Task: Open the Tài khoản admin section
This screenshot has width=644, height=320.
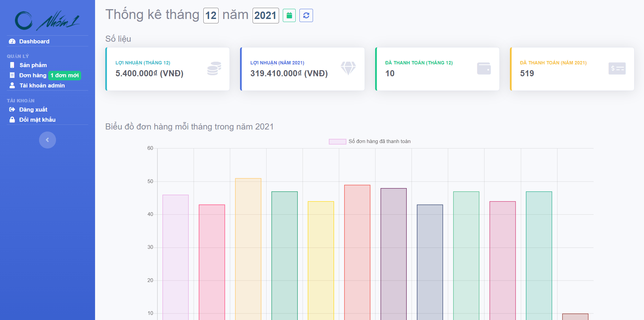Action: (x=42, y=85)
